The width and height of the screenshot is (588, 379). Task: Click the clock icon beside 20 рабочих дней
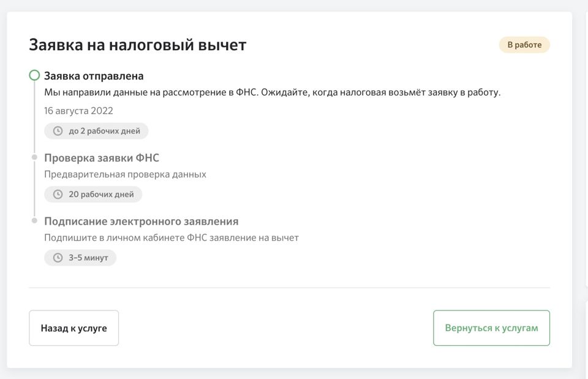(58, 195)
